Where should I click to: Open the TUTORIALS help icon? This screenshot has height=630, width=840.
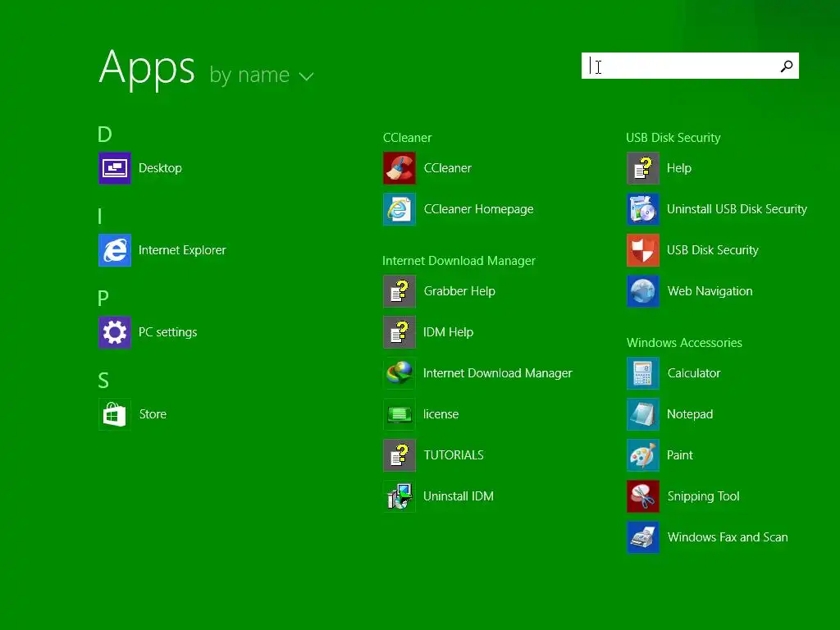click(x=399, y=454)
